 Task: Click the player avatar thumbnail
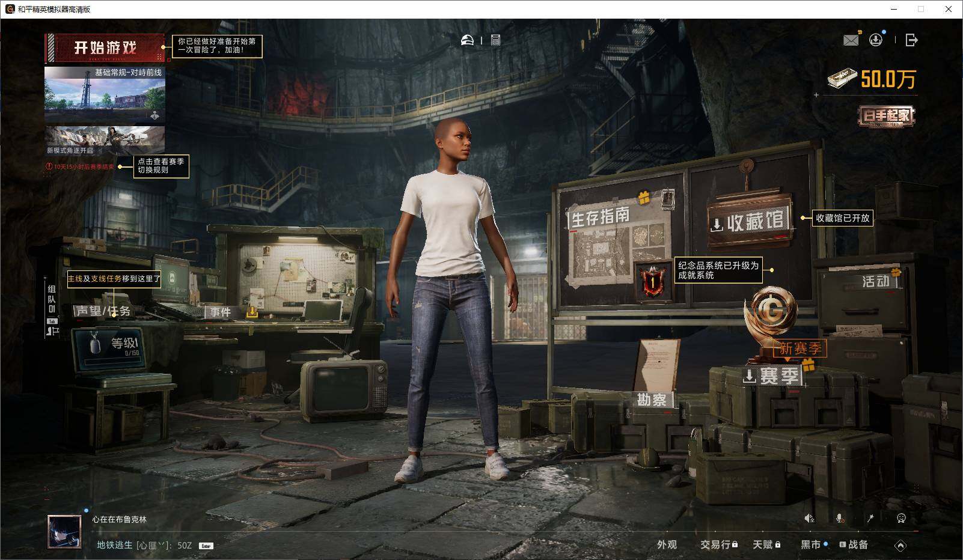[64, 531]
